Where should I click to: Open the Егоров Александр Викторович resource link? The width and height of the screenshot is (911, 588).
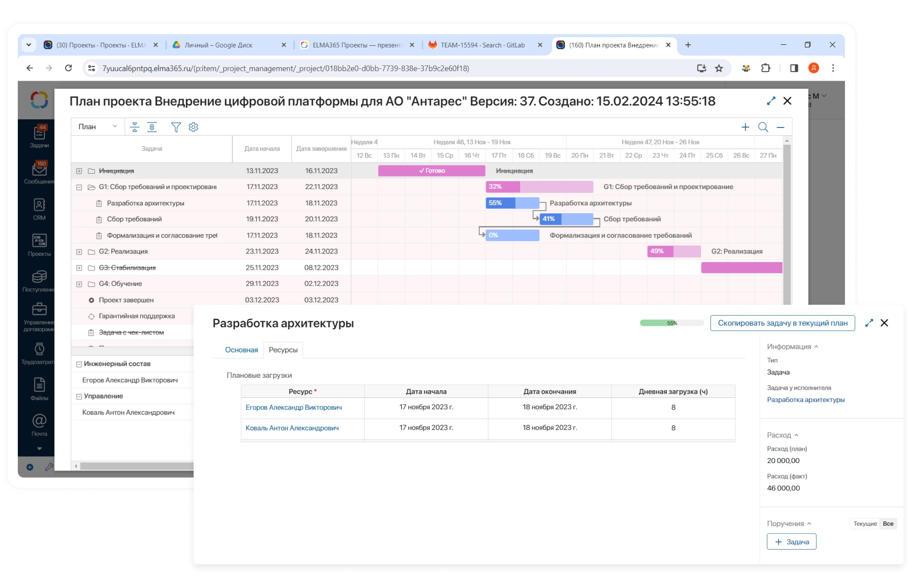click(x=293, y=407)
